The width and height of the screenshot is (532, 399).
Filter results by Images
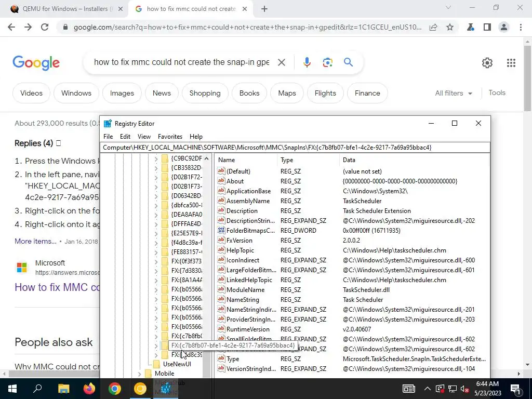pos(122,93)
